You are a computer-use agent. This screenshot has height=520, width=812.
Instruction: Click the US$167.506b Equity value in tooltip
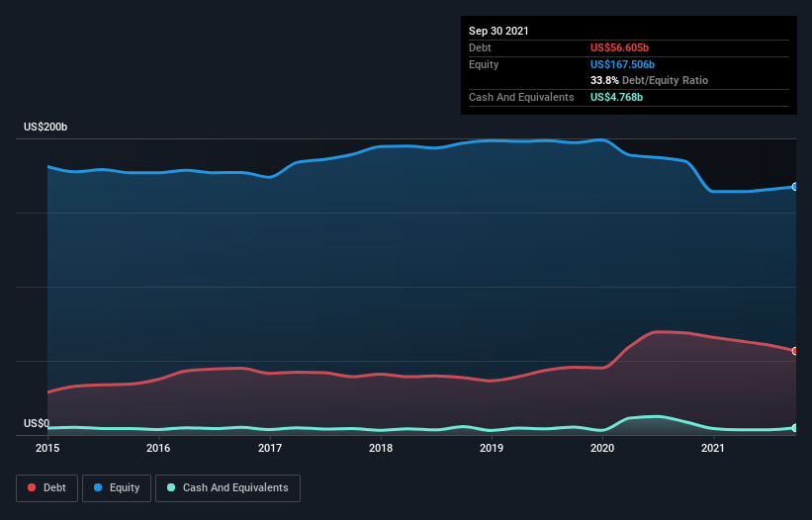click(622, 64)
